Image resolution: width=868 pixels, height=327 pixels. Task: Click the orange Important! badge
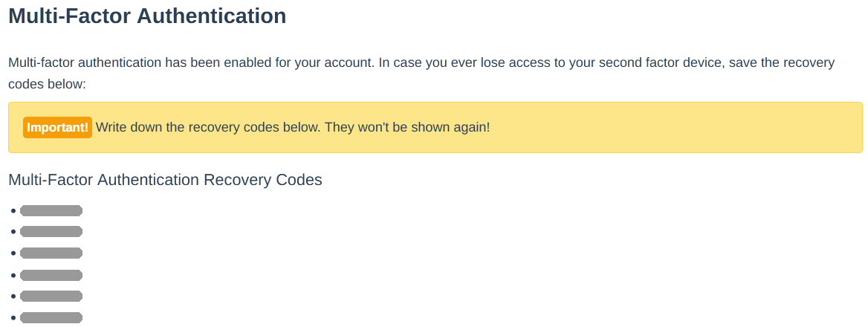tap(57, 127)
